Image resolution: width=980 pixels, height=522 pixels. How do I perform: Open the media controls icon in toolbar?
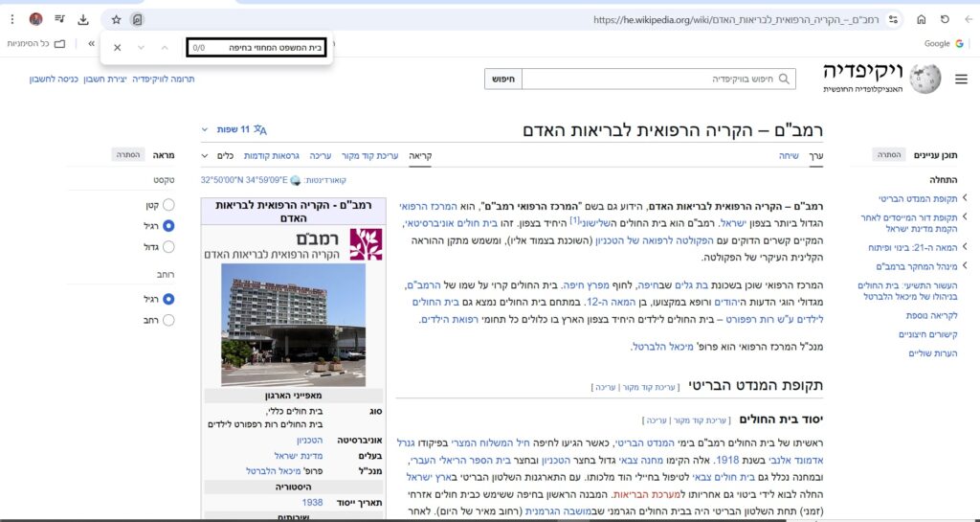[x=59, y=19]
